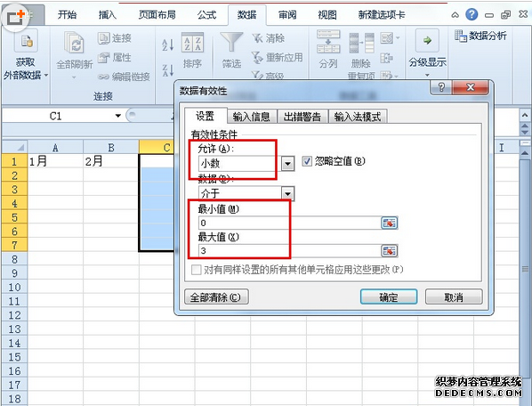The height and width of the screenshot is (406, 532).
Task: Click Clear All (全部清除) button
Action: (216, 297)
